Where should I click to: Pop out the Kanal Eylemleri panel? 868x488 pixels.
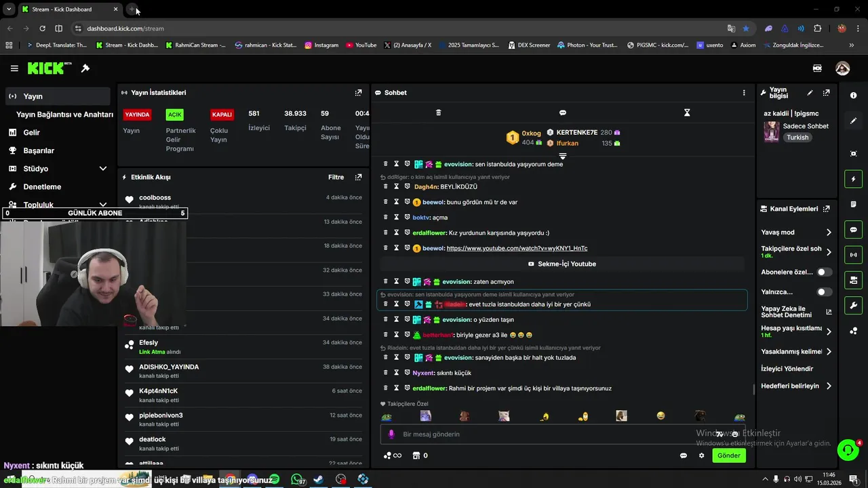[826, 209]
